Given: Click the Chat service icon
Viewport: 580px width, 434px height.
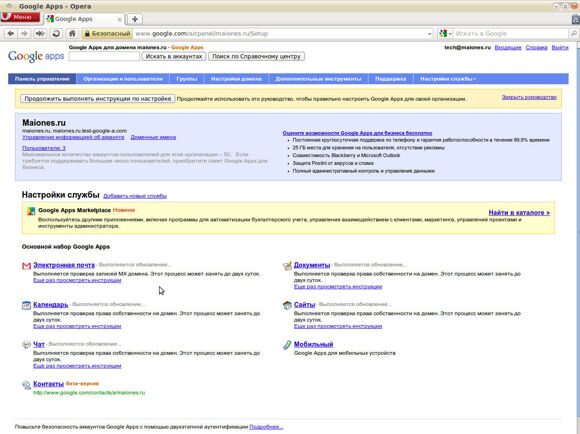Looking at the screenshot, I should 26,345.
